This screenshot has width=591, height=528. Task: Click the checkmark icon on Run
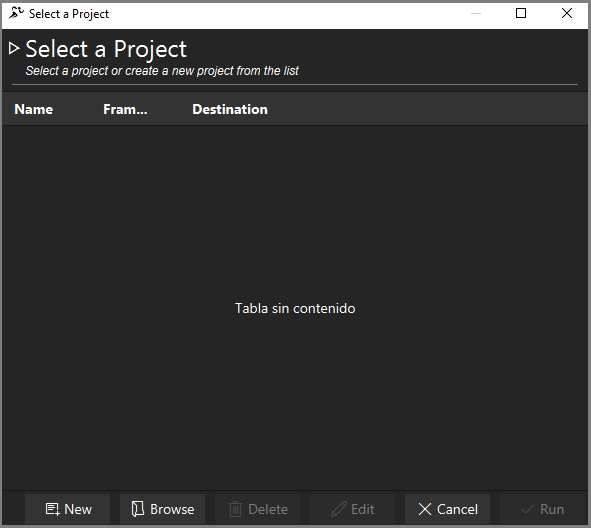point(527,510)
